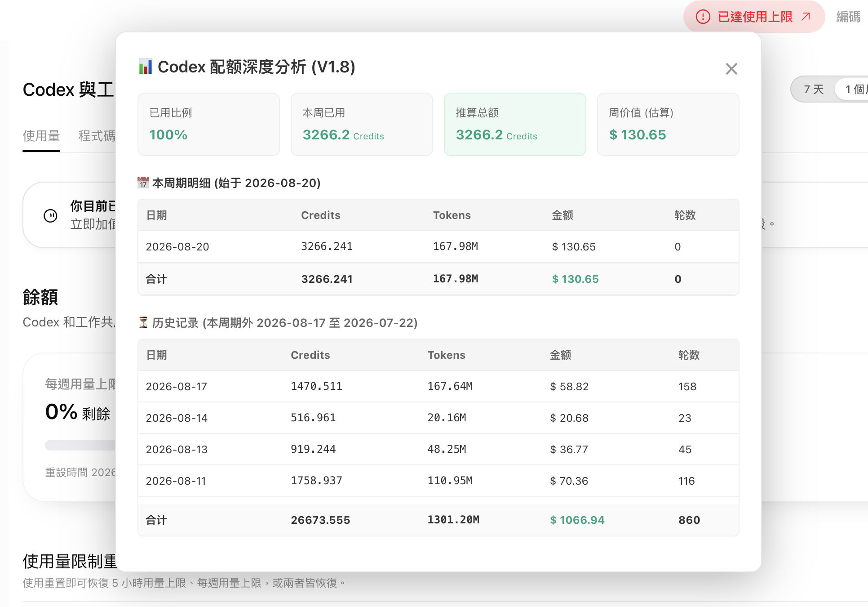Click the 轮数 header in 本周期明细 table
The width and height of the screenshot is (868, 607).
coord(685,215)
